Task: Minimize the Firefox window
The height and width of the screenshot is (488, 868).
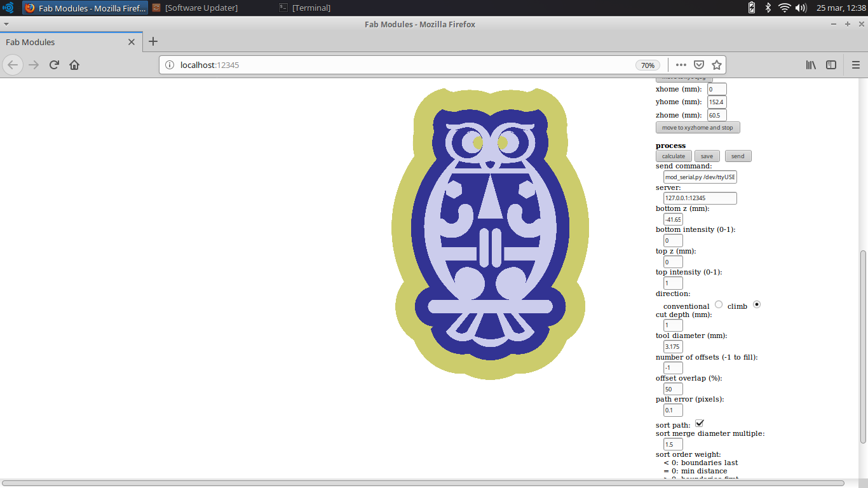Action: point(834,24)
